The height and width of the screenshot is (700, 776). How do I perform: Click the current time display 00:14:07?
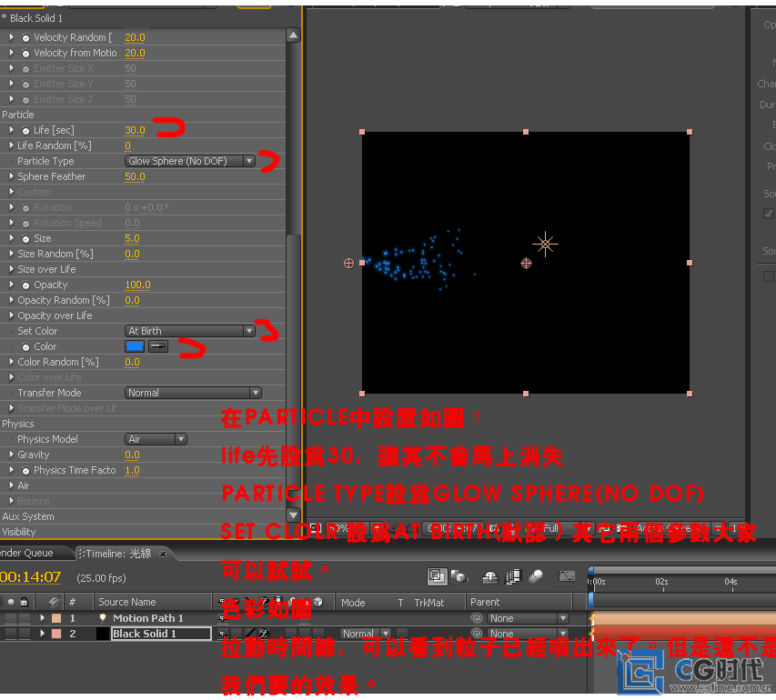click(x=31, y=577)
